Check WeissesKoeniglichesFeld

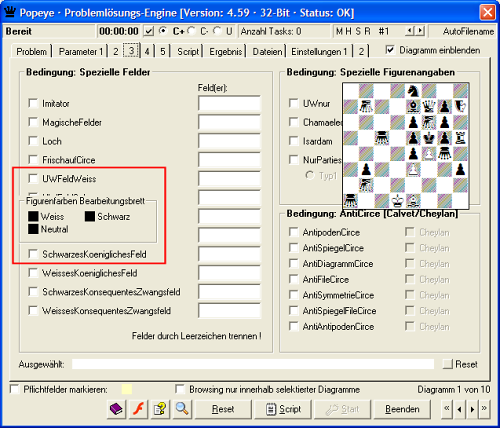33,273
